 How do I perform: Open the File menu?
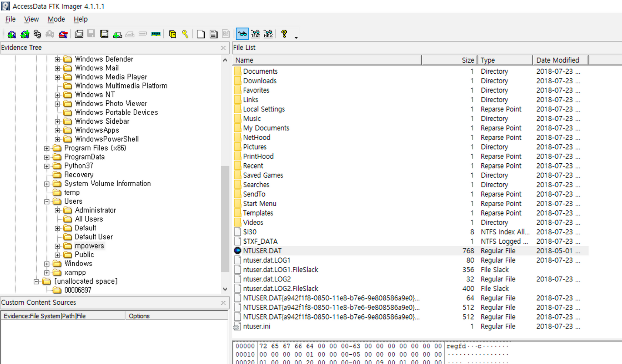pyautogui.click(x=10, y=19)
